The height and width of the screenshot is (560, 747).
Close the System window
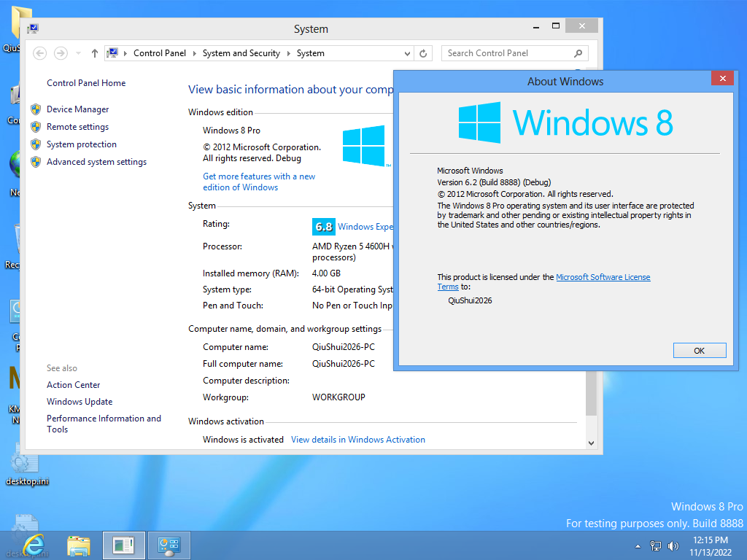click(581, 26)
